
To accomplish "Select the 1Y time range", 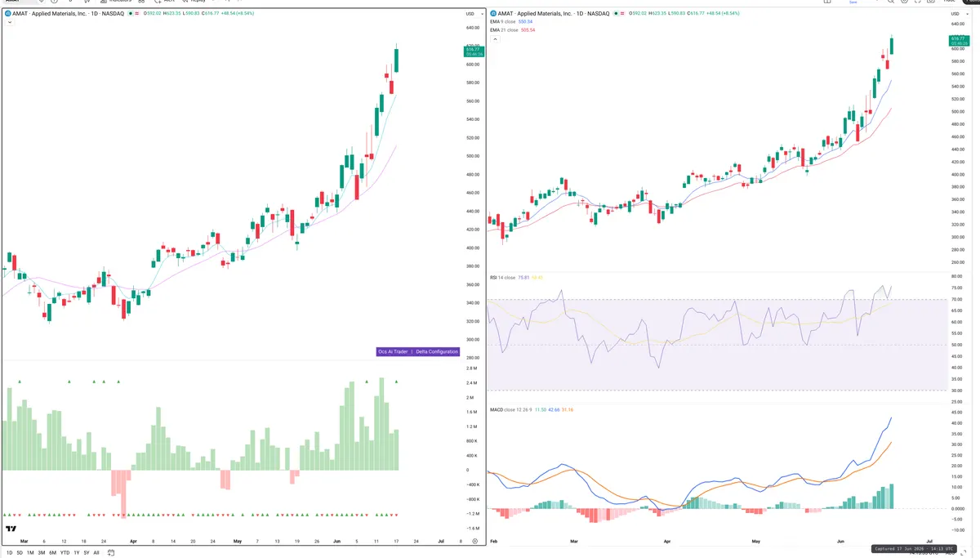I will pyautogui.click(x=77, y=552).
